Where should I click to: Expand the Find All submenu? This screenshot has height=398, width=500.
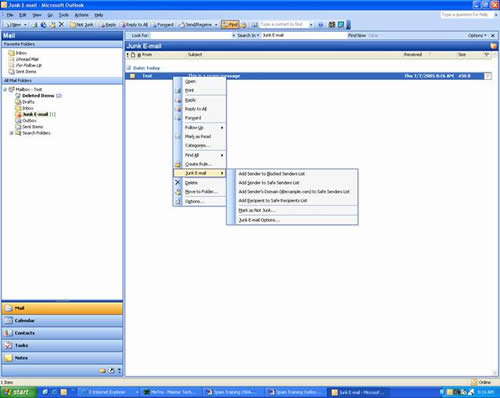click(199, 155)
